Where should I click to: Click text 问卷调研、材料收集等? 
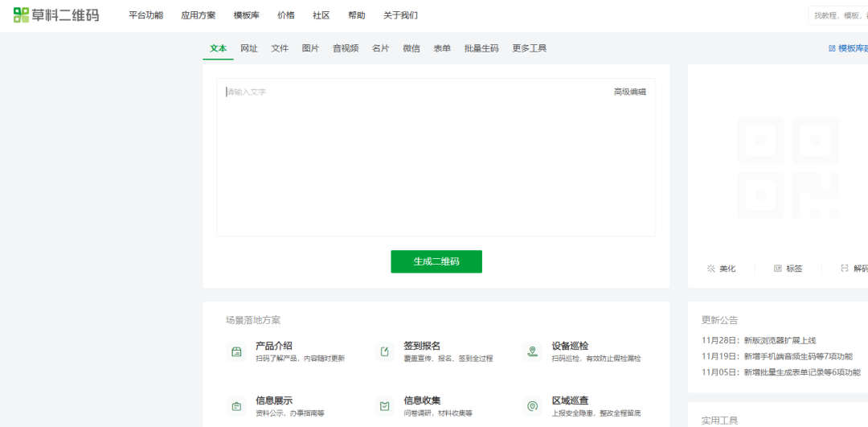click(x=438, y=413)
